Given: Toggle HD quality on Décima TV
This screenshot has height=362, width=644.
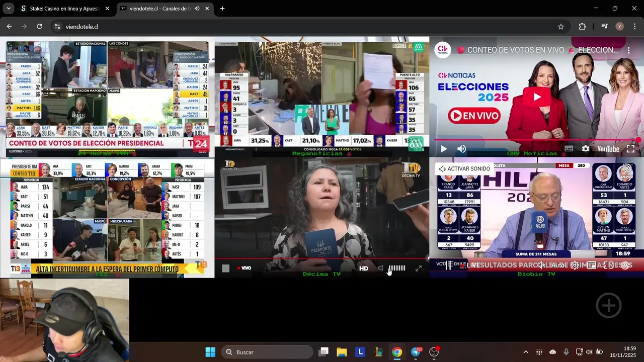Looking at the screenshot, I should point(363,268).
